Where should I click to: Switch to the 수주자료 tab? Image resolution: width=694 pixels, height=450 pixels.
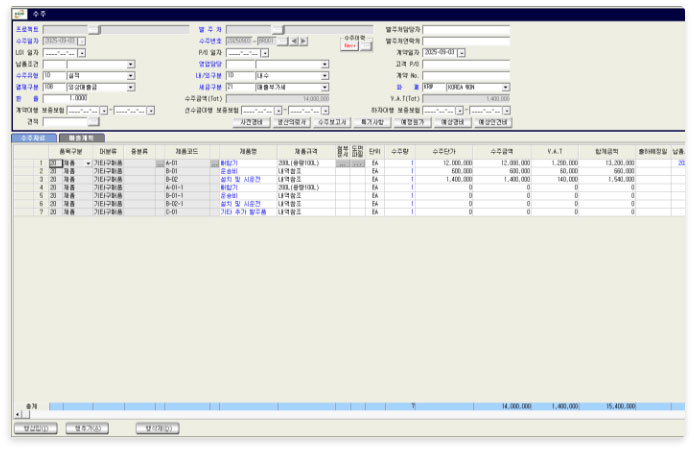(31, 137)
